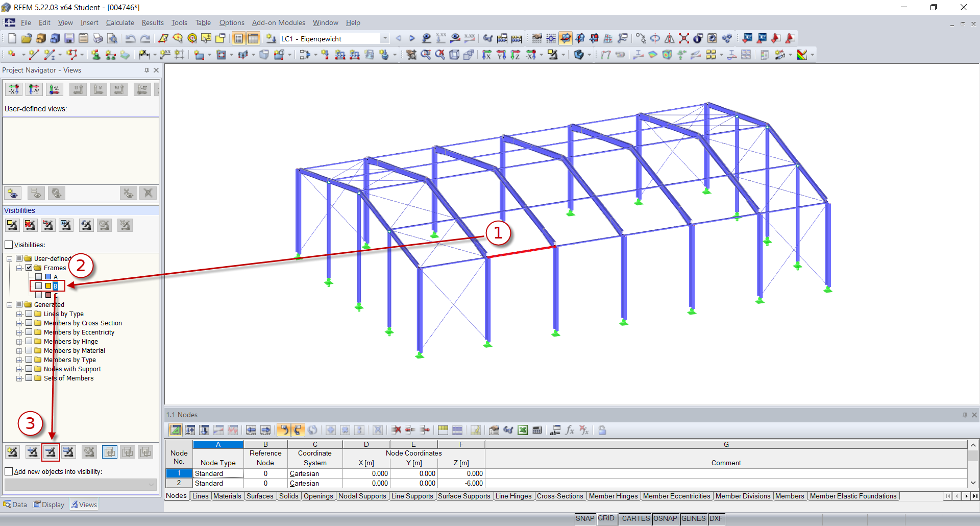Click the Data button at the bottom
980x526 pixels.
[15, 504]
